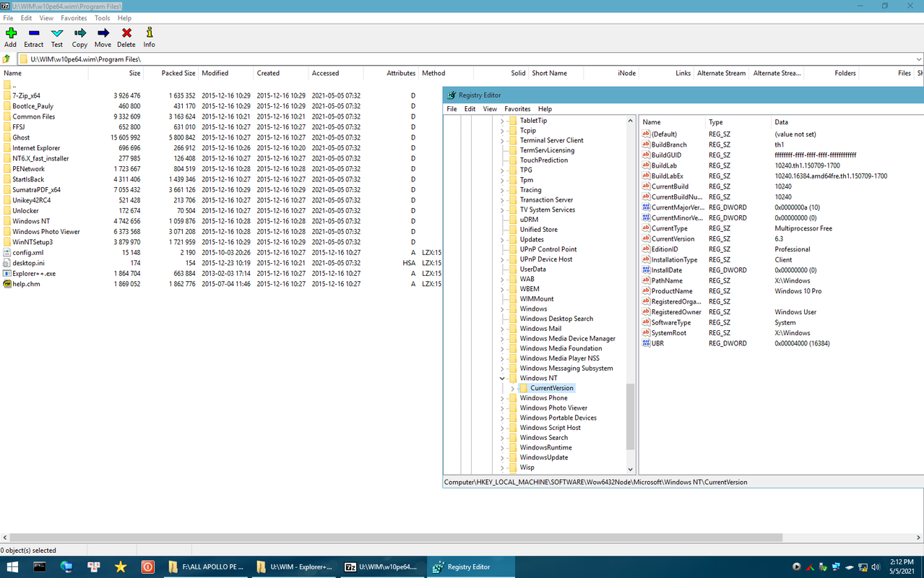Click the Add toolbar icon in 7-Zip
The image size is (924, 578).
(x=11, y=33)
